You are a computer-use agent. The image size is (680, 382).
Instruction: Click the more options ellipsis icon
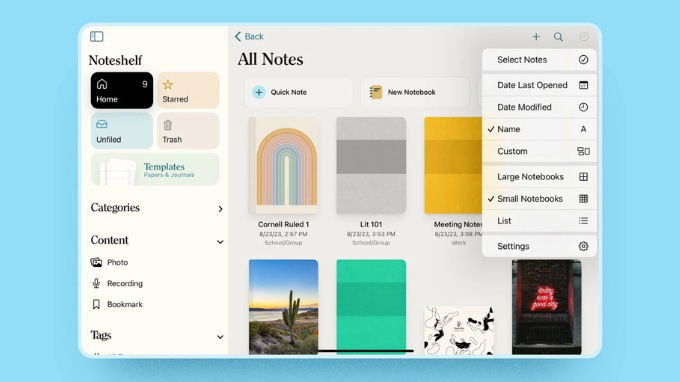(x=584, y=37)
